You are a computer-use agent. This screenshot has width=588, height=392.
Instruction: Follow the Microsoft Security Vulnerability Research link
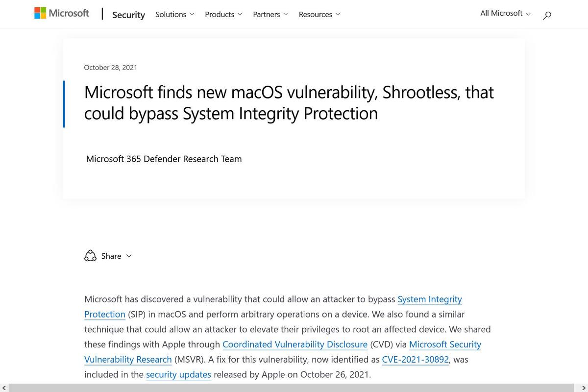[283, 352]
